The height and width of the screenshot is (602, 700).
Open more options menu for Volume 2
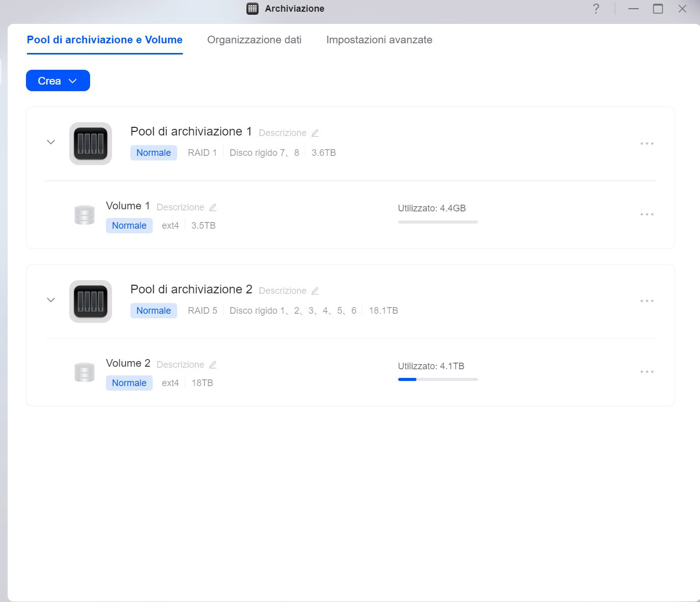tap(647, 372)
